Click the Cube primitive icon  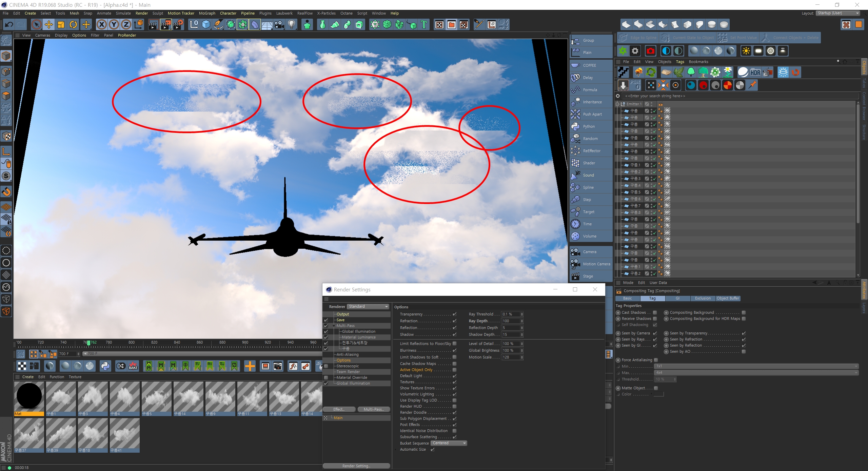pyautogui.click(x=206, y=24)
